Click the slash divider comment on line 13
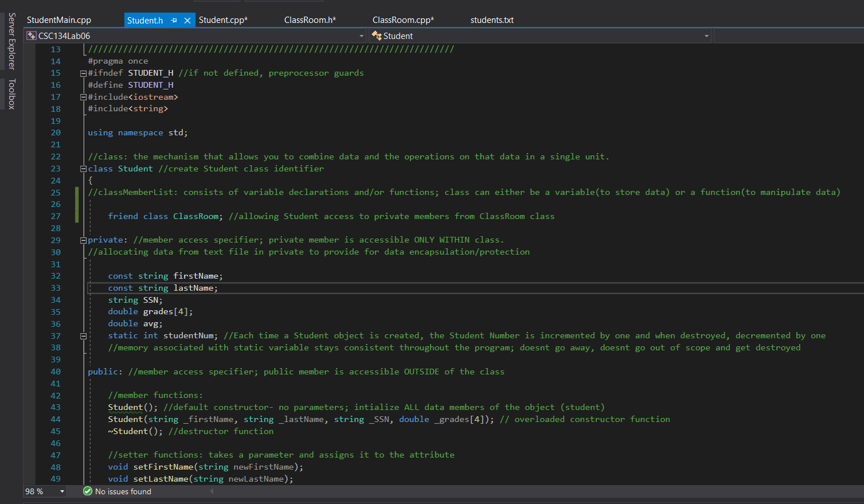 [x=271, y=49]
